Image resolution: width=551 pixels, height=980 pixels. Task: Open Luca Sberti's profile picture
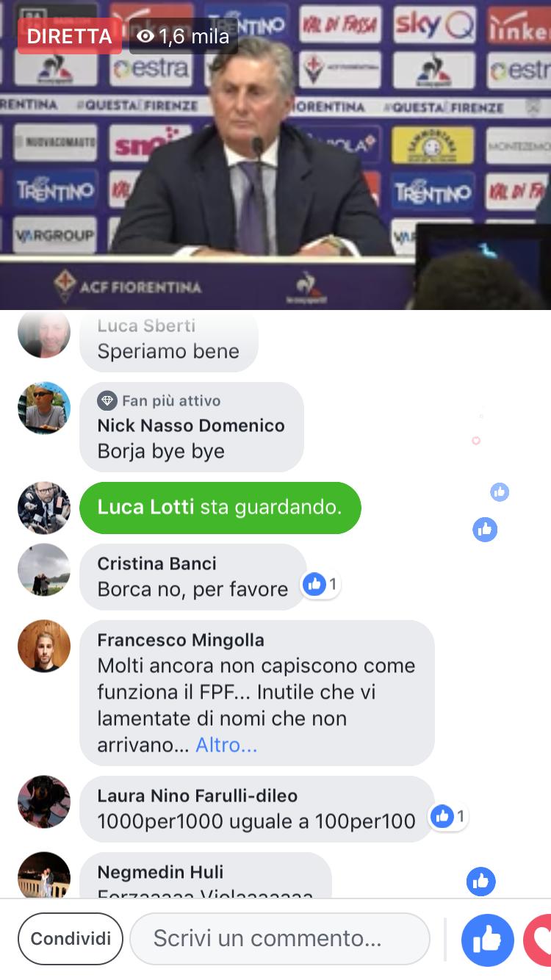tap(44, 332)
